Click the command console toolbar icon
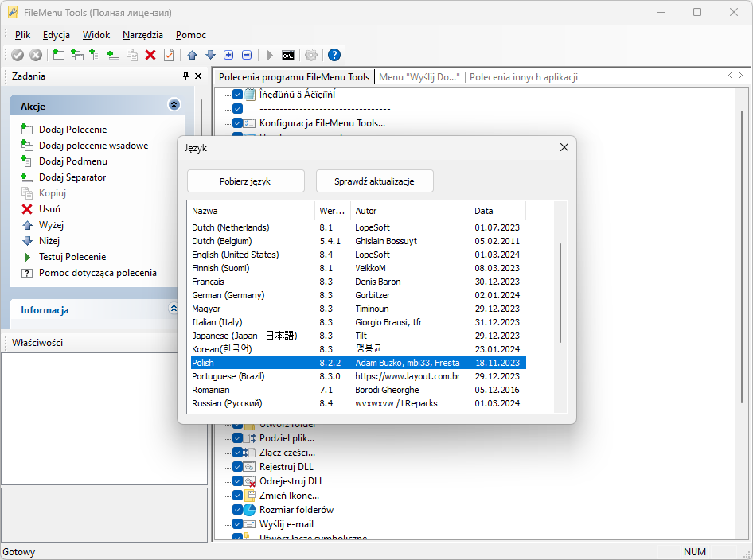 pos(287,55)
